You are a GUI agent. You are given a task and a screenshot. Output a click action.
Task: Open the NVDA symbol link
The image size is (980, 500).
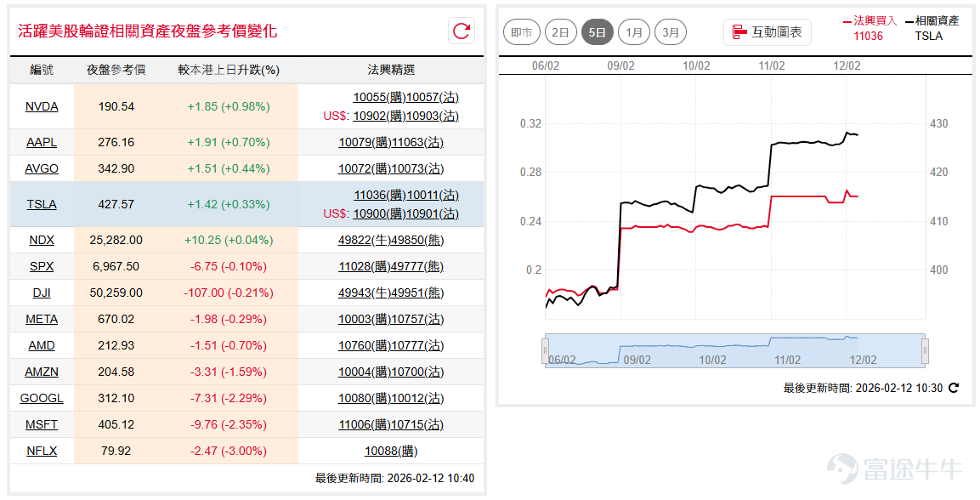point(42,107)
